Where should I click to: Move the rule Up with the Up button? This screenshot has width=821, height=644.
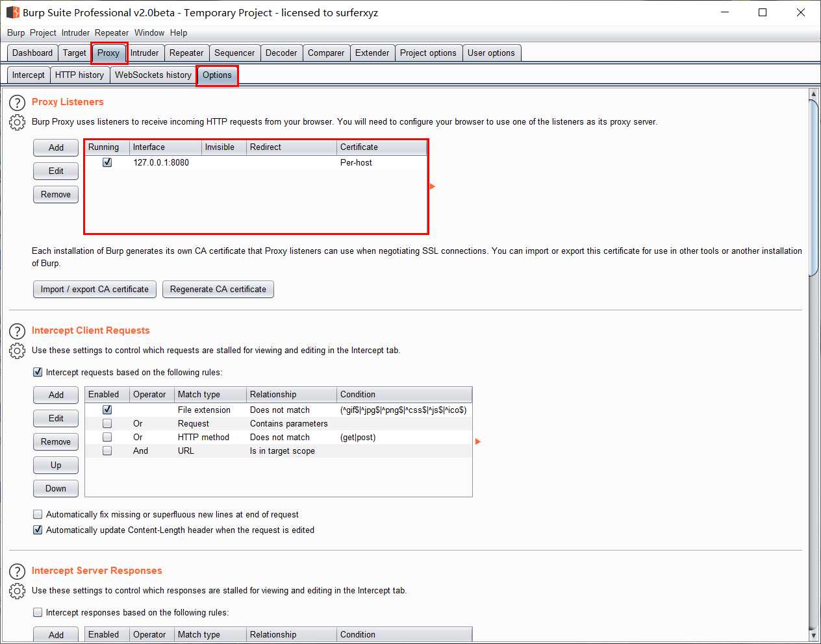56,465
